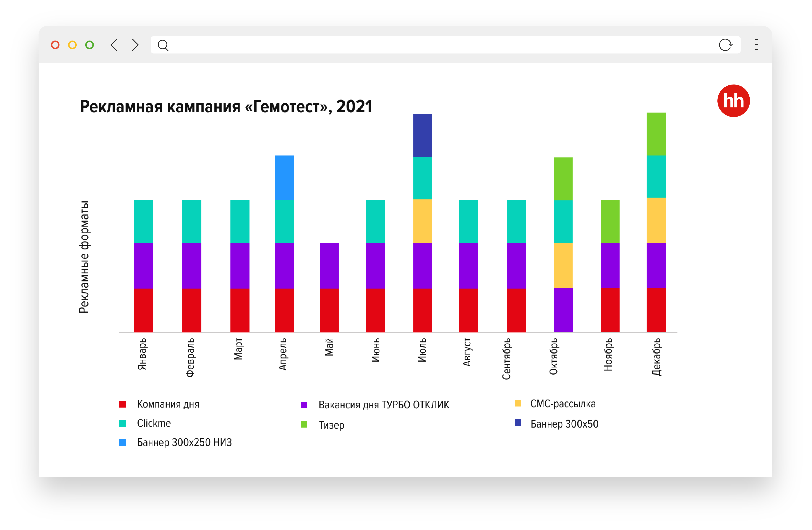Click the Октябрь month label
The width and height of the screenshot is (812, 530).
tap(553, 357)
